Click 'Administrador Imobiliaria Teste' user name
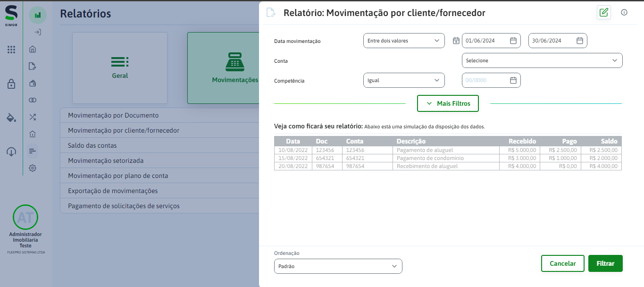Screen dimensions: 644x287 pyautogui.click(x=25, y=240)
